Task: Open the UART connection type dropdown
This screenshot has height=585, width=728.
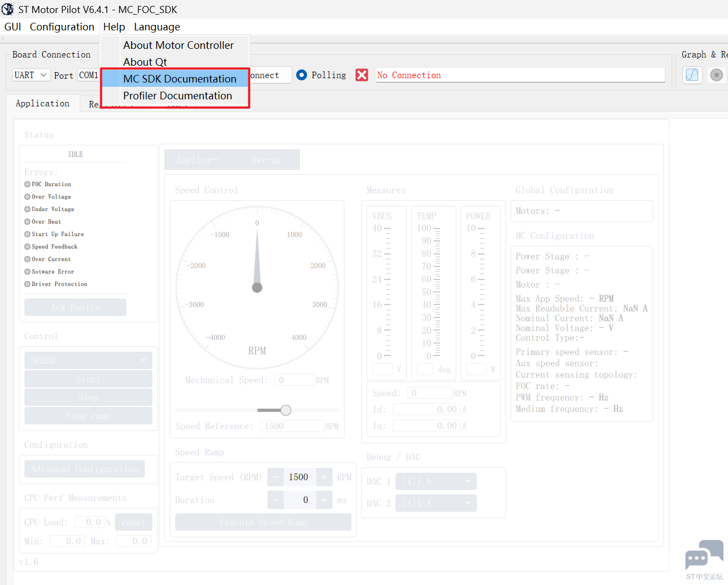Action: point(31,75)
